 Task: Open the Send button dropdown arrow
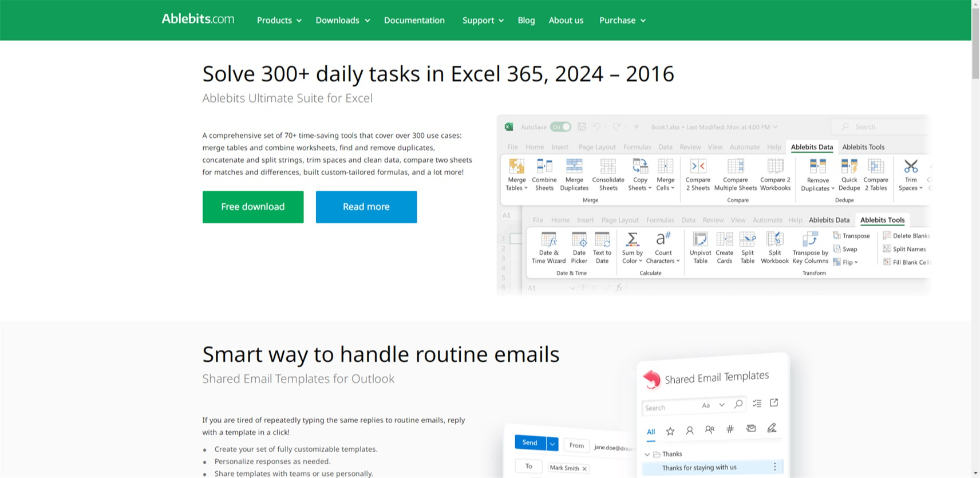[552, 444]
